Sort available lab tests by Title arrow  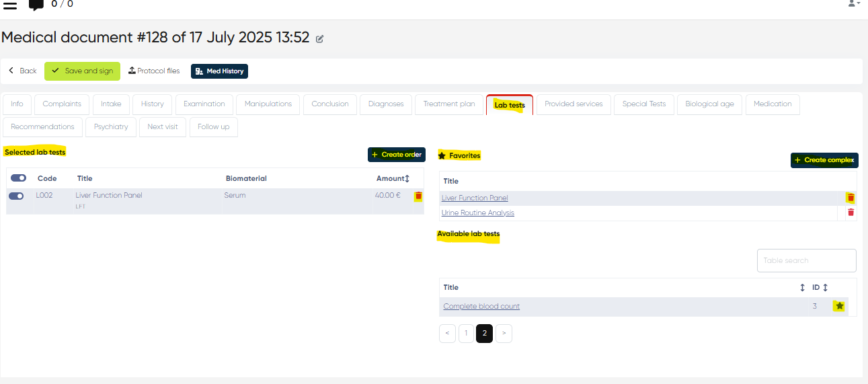pyautogui.click(x=802, y=288)
